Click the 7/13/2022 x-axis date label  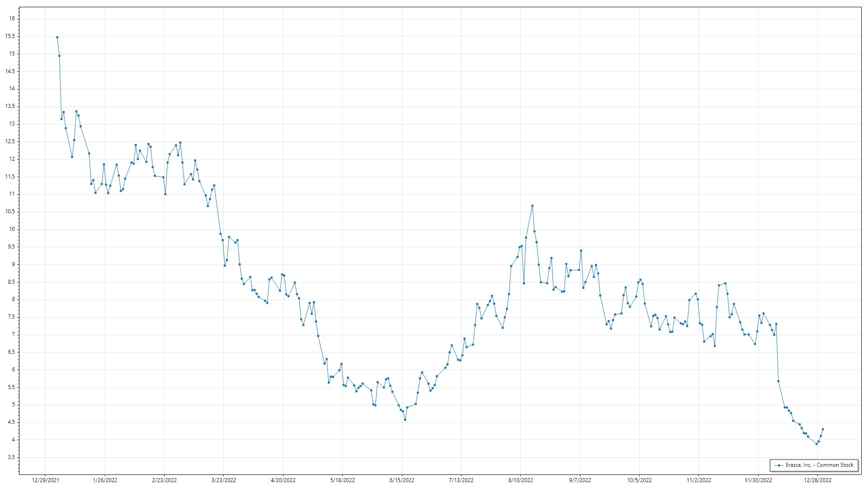point(461,480)
